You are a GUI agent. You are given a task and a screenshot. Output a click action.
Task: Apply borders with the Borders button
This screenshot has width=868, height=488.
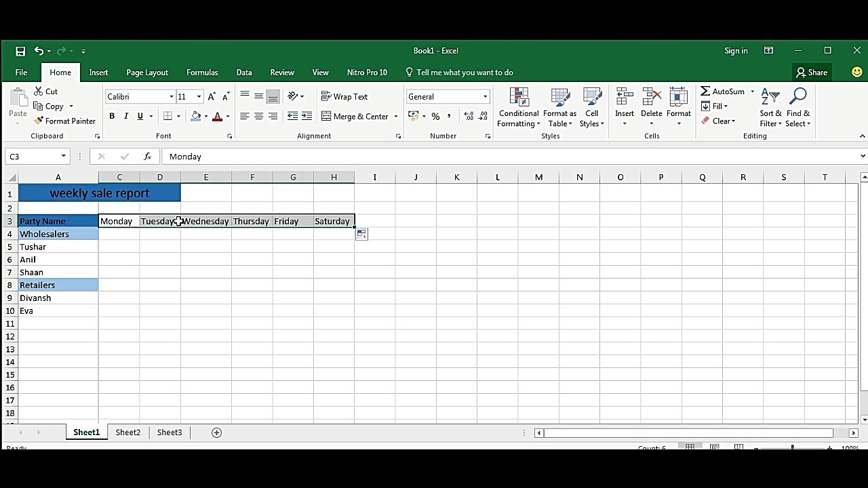(168, 117)
